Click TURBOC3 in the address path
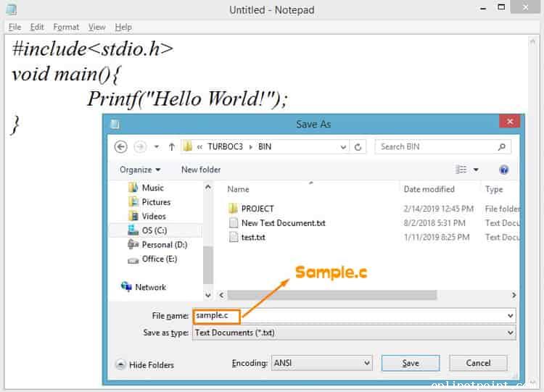Screen dimensions: 544x392 tap(225, 146)
